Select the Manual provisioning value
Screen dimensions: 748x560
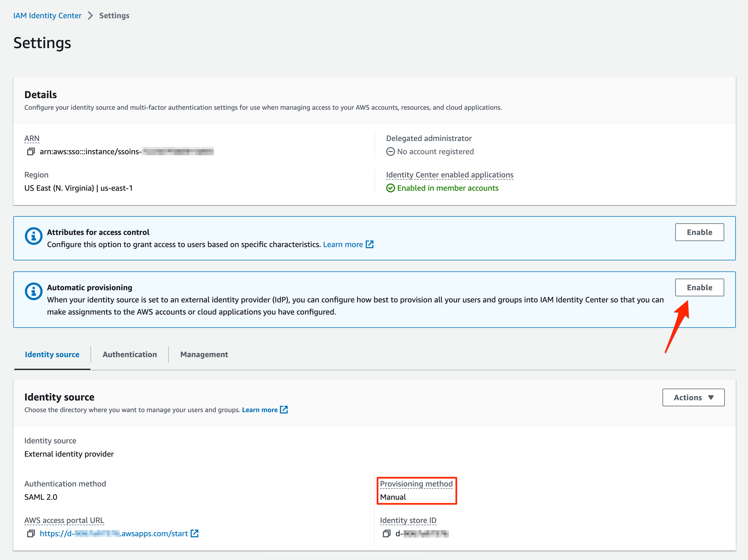point(393,497)
